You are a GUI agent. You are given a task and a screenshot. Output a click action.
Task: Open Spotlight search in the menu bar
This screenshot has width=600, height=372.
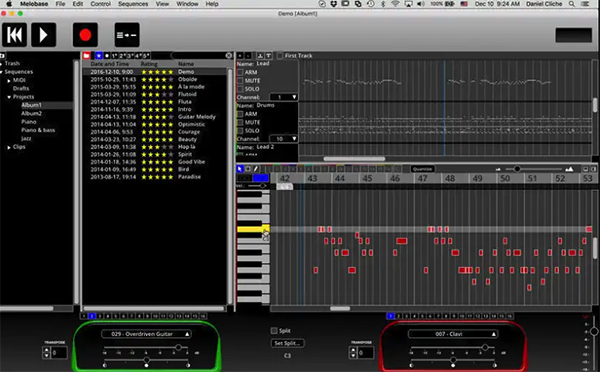click(572, 4)
